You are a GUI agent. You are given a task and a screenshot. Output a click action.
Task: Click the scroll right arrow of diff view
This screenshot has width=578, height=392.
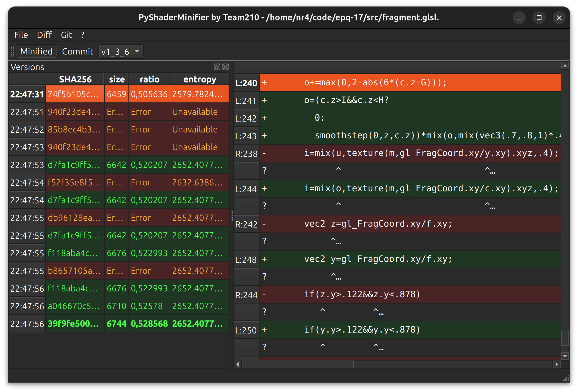(556, 364)
